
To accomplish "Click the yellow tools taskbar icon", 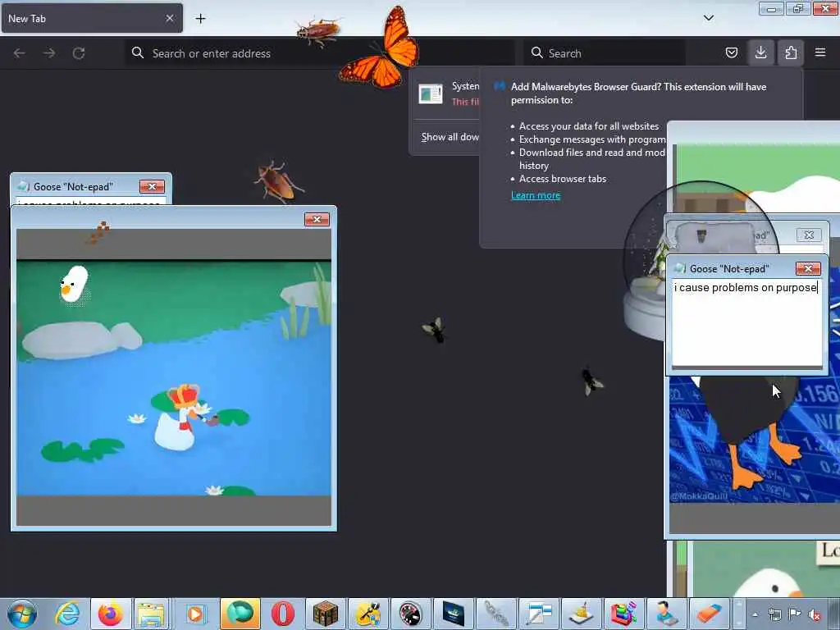I will [368, 614].
